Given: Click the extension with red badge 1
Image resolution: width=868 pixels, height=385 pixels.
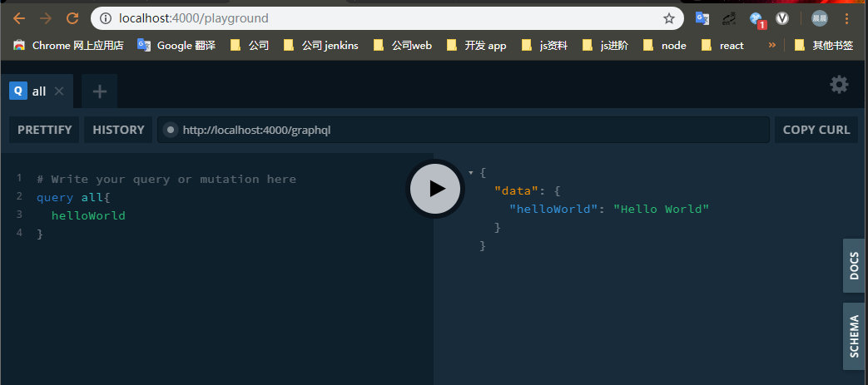Looking at the screenshot, I should 756,20.
